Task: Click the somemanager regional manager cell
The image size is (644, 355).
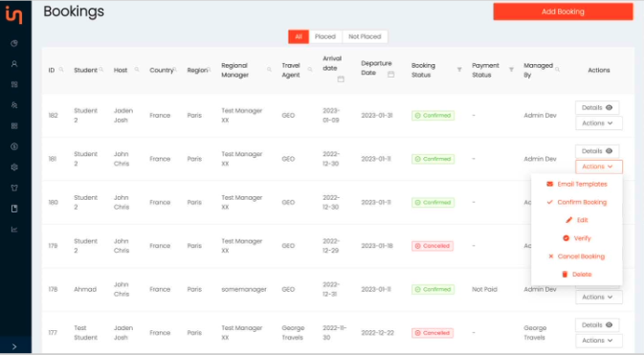Action: coord(244,289)
